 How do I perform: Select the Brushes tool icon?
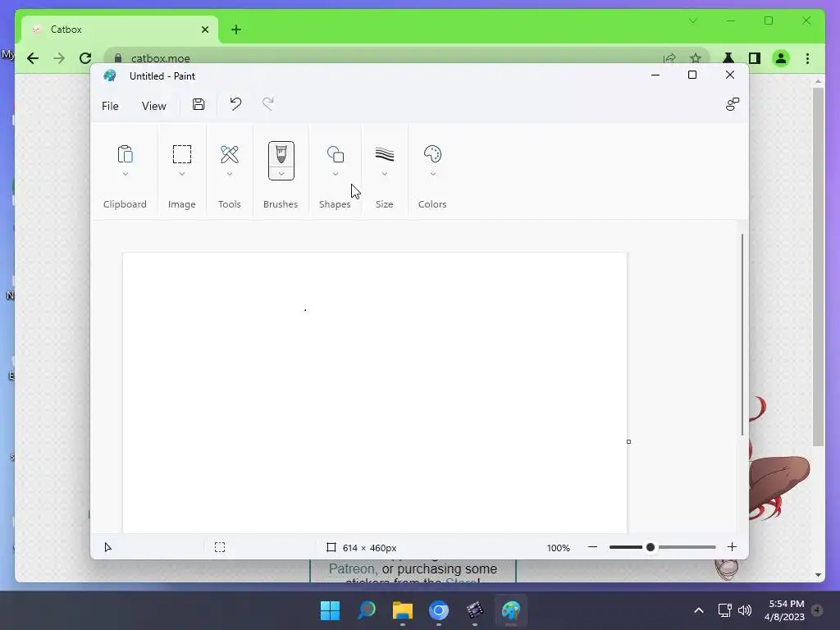[x=281, y=155]
